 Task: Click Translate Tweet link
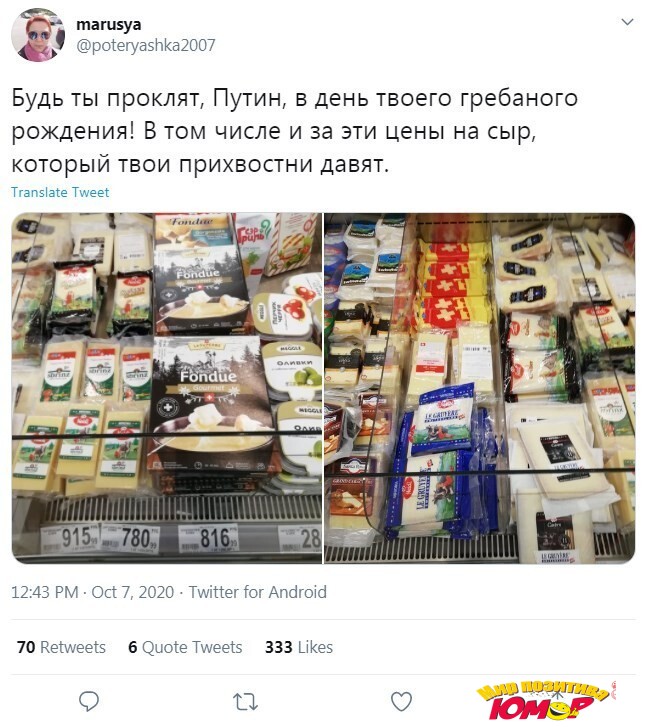[x=60, y=192]
